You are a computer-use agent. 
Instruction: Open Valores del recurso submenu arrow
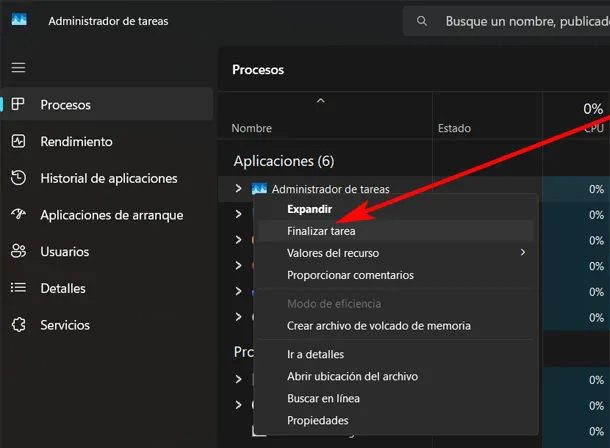click(523, 253)
